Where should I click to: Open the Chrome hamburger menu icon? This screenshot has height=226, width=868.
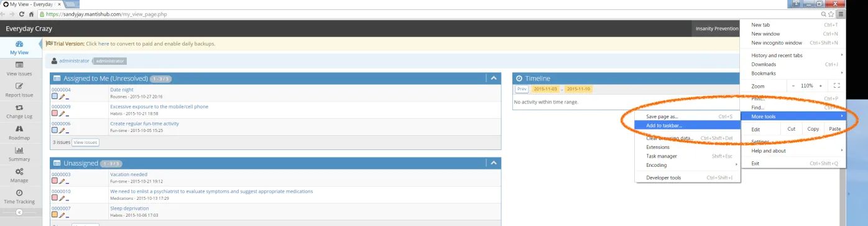click(x=841, y=14)
